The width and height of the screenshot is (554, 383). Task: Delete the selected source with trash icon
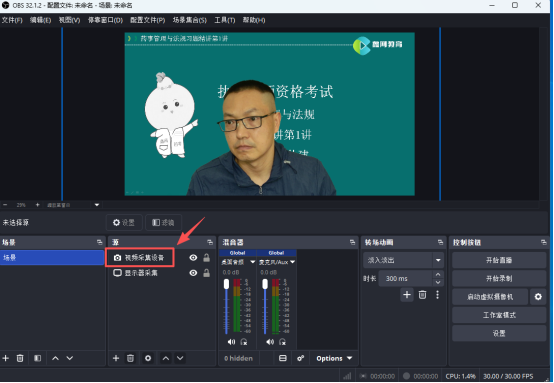130,358
